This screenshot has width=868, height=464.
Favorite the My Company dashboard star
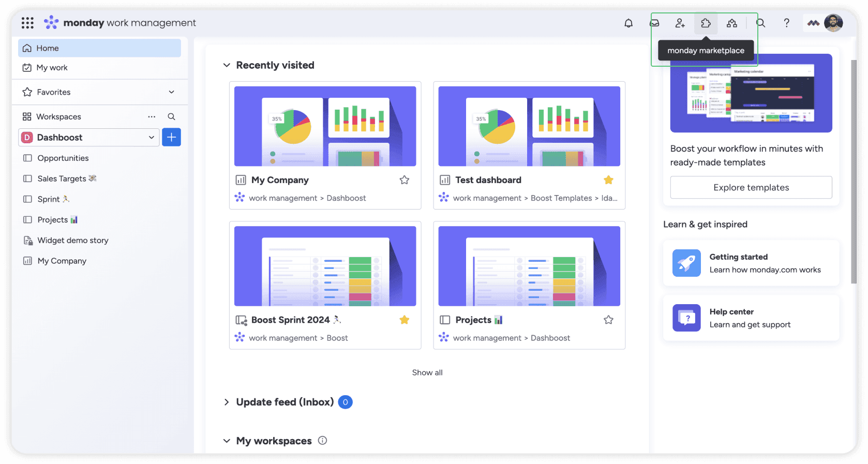[x=405, y=180]
